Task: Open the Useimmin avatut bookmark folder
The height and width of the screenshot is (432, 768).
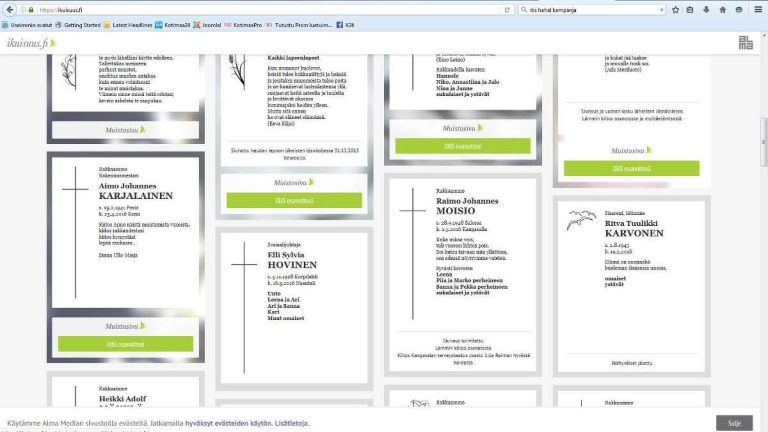Action: pos(27,25)
